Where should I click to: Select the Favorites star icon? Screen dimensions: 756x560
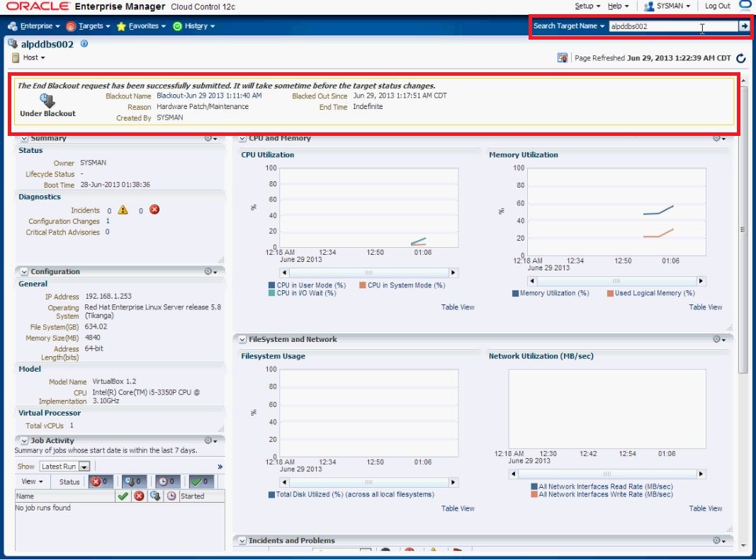pyautogui.click(x=122, y=25)
